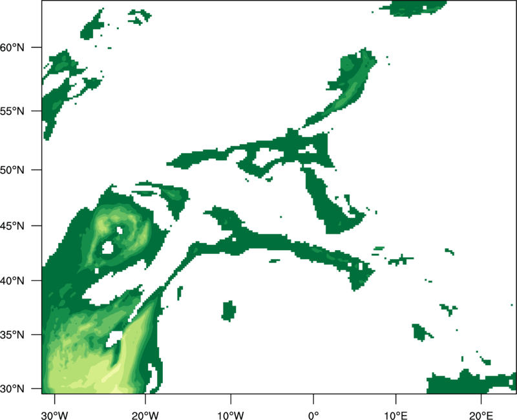Click the 55°N latitude label

pyautogui.click(x=12, y=111)
